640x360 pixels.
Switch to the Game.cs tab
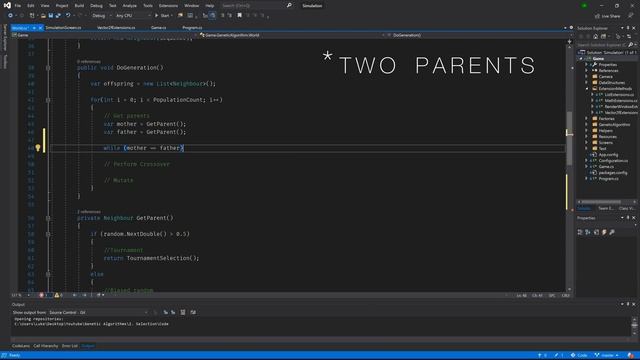(x=158, y=28)
